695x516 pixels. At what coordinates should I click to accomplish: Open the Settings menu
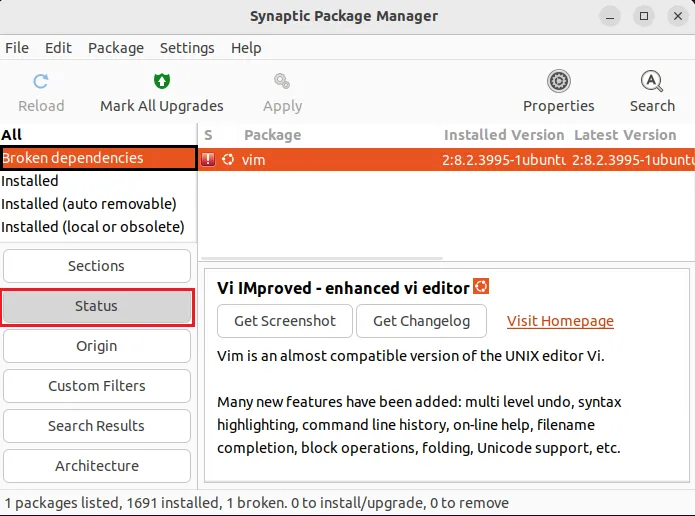(187, 47)
